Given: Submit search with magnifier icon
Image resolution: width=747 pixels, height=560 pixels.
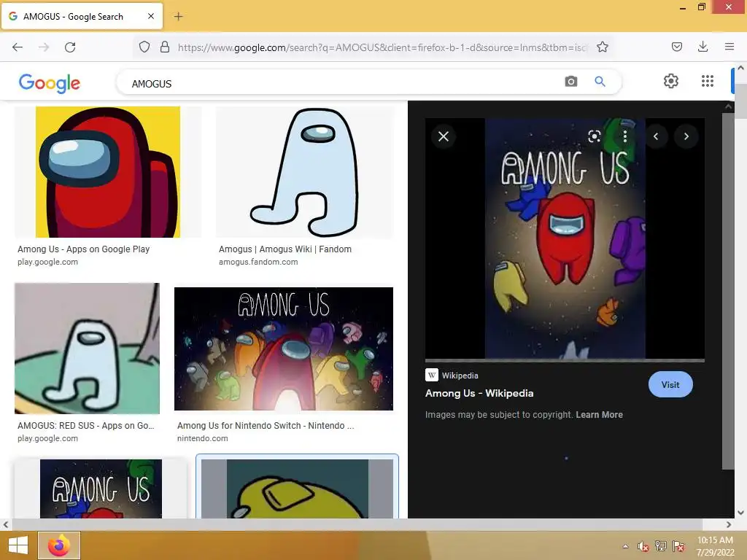Looking at the screenshot, I should (x=600, y=82).
